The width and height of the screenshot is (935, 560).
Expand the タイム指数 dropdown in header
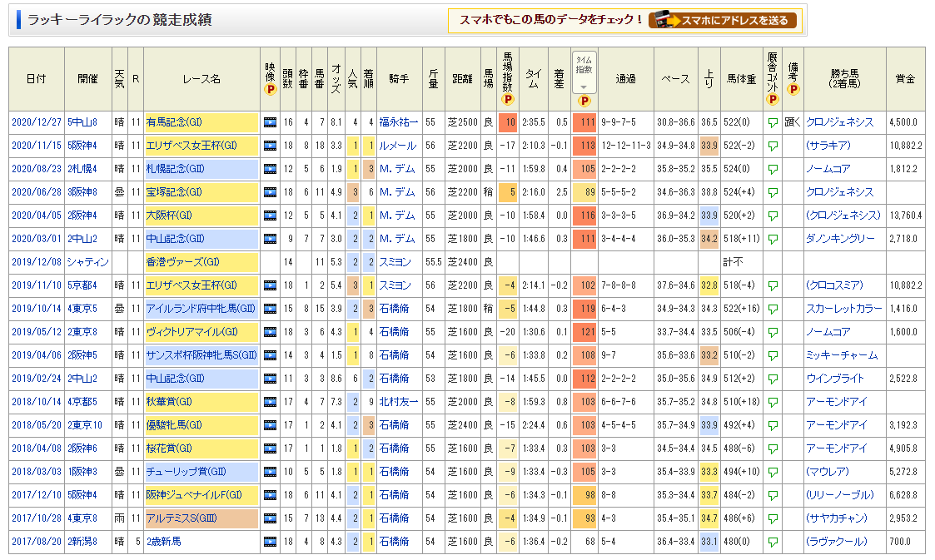[x=584, y=87]
